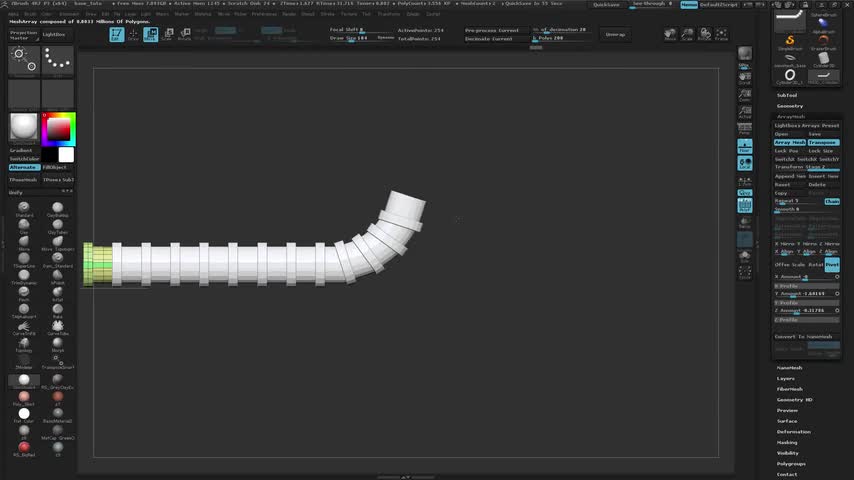Open the Preferences menu
The height and width of the screenshot is (480, 854).
click(x=264, y=14)
